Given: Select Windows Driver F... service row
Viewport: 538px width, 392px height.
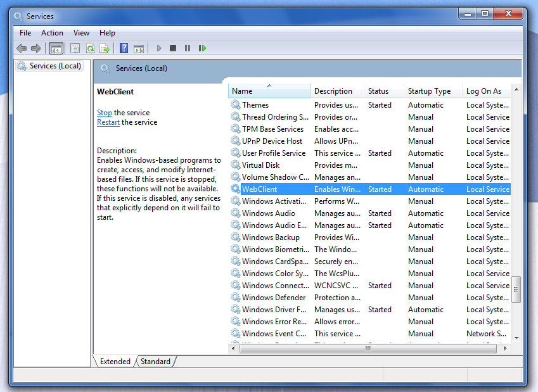Looking at the screenshot, I should coord(370,309).
